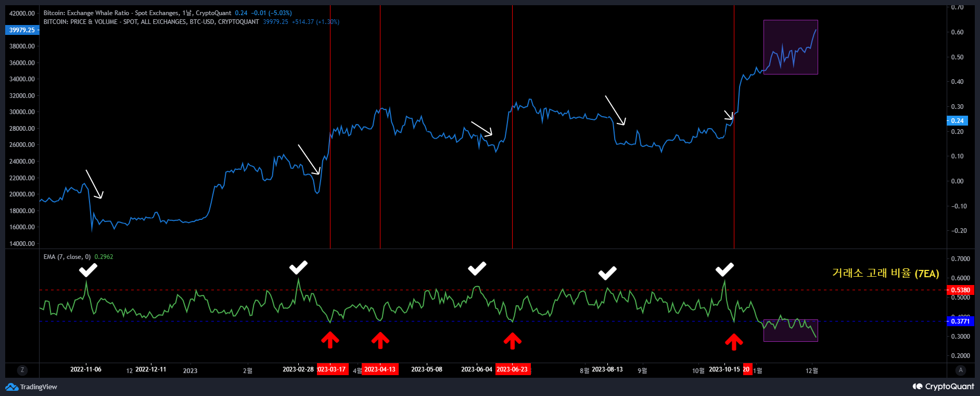Image resolution: width=980 pixels, height=396 pixels.
Task: Open the CryptoQuant logo link
Action: click(943, 387)
